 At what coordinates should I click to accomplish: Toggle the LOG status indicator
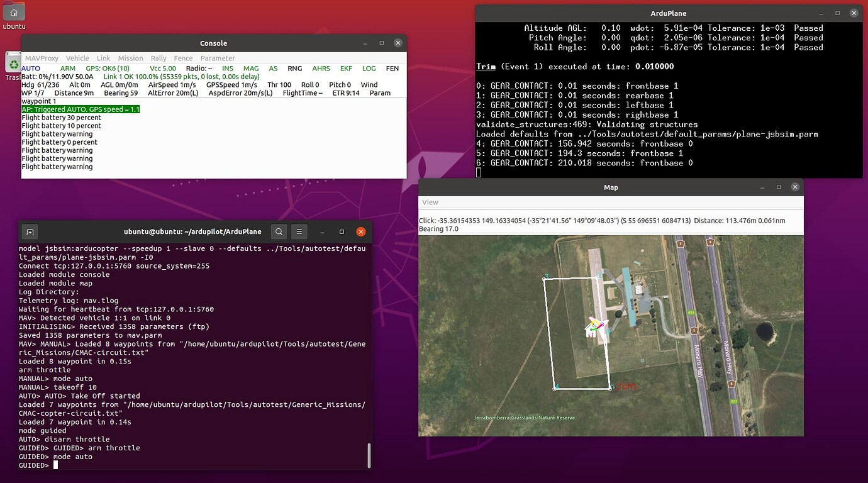[369, 69]
